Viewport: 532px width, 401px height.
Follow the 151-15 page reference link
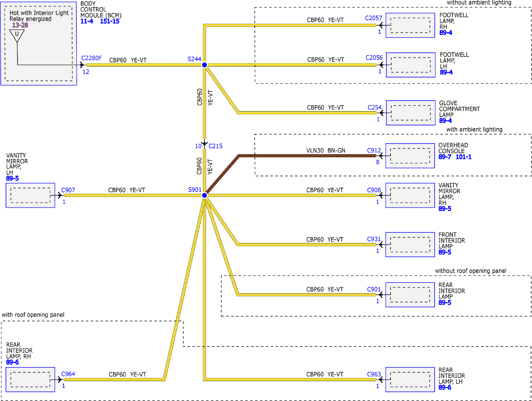coord(110,21)
